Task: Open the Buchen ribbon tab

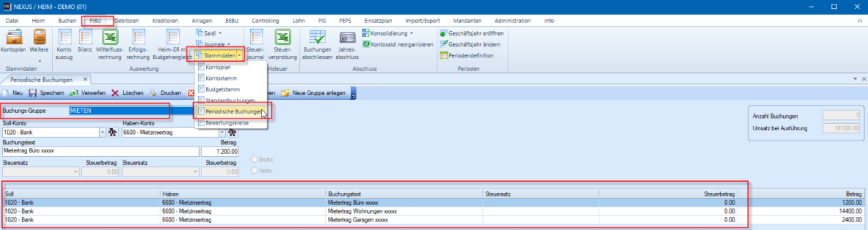Action: pyautogui.click(x=67, y=21)
